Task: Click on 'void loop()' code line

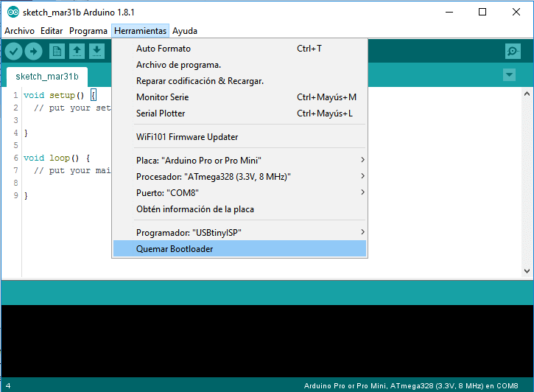Action: pos(57,158)
